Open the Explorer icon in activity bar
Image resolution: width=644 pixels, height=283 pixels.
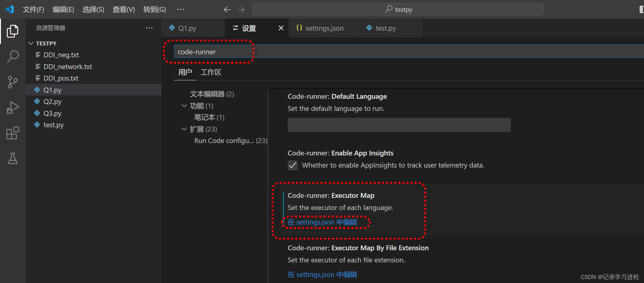(x=12, y=31)
